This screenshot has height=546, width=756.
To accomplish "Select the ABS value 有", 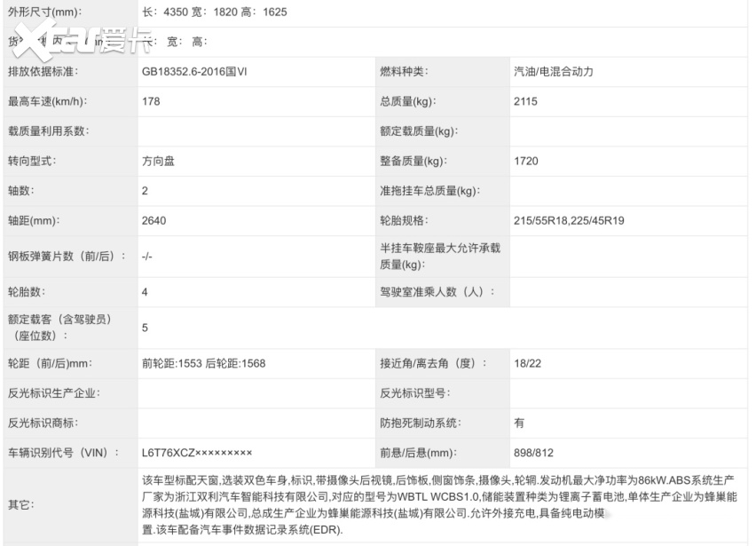I will [x=519, y=423].
